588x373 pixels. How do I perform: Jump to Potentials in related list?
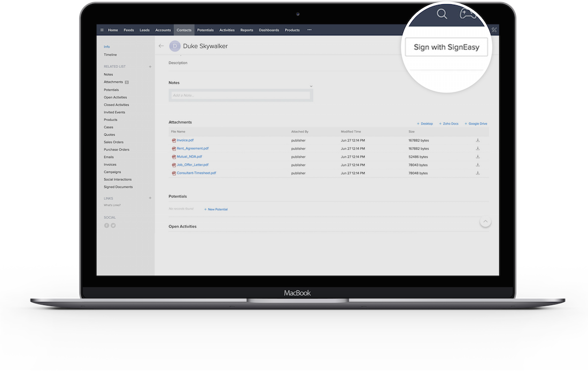point(111,90)
